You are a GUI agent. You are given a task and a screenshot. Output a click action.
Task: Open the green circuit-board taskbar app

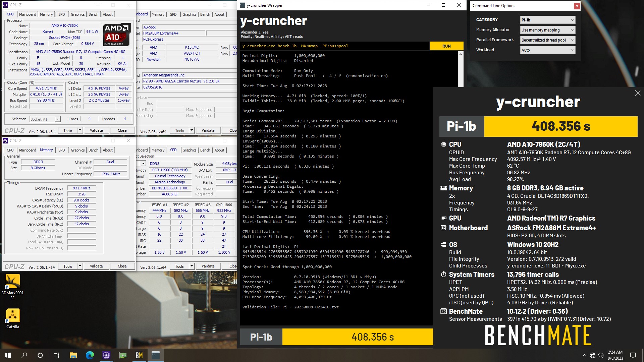pyautogui.click(x=123, y=355)
